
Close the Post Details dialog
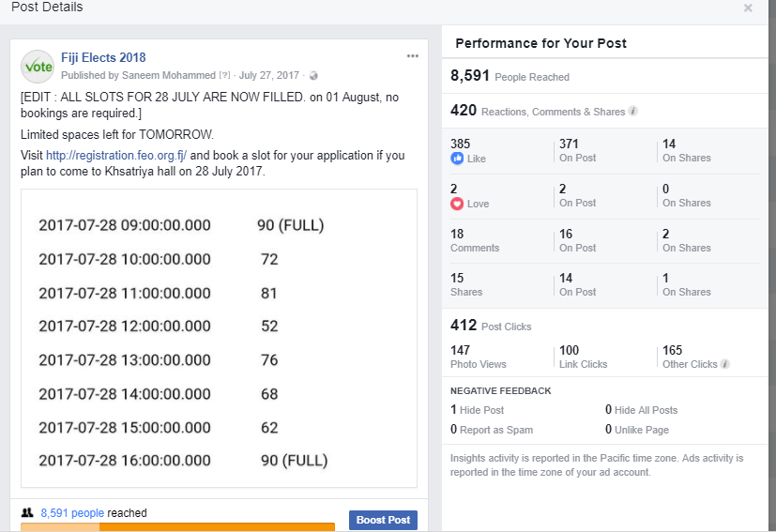click(748, 8)
